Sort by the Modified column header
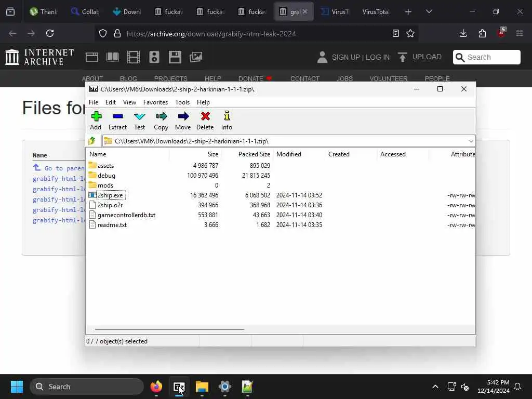Image resolution: width=532 pixels, height=399 pixels. coord(299,154)
